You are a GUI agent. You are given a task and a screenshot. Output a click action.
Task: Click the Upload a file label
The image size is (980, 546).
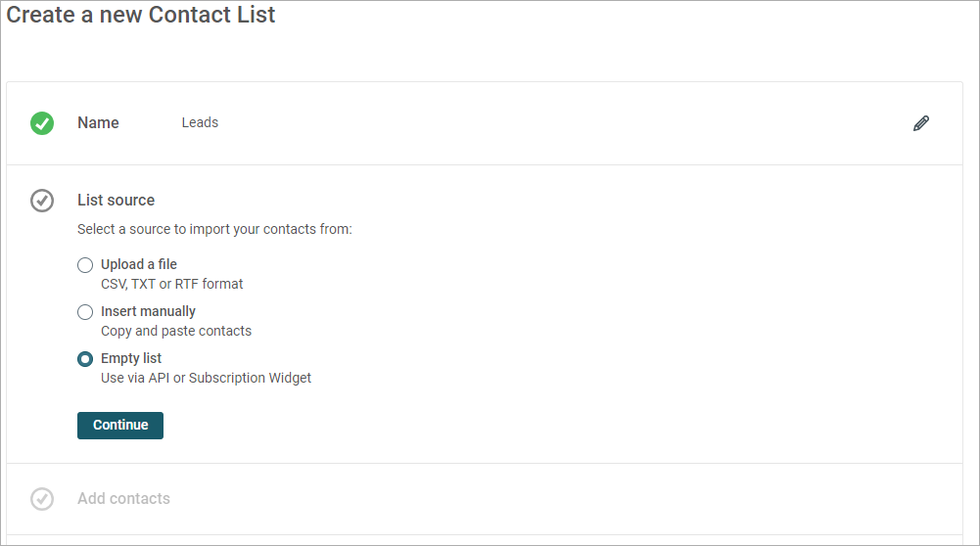coord(139,264)
